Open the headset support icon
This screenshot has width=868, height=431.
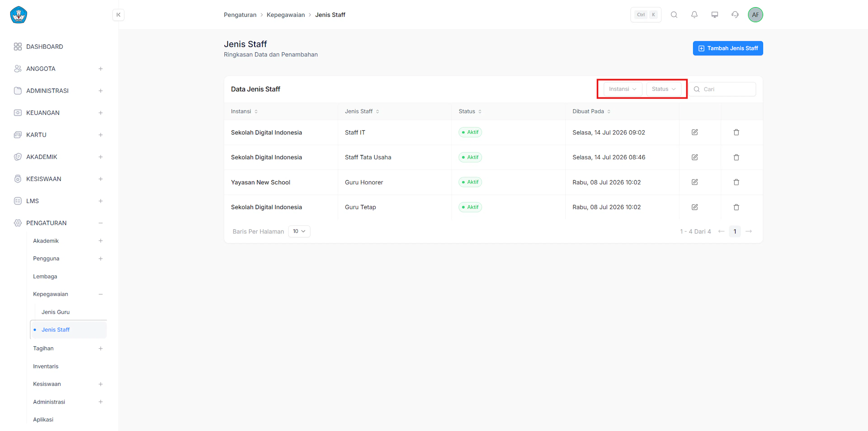(735, 14)
